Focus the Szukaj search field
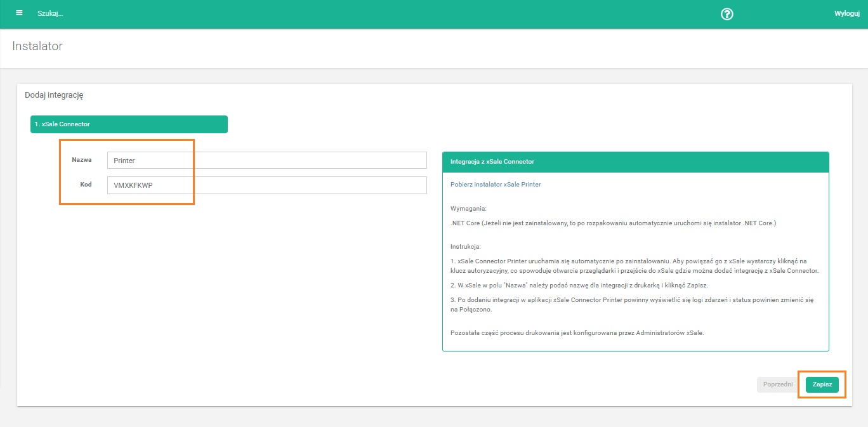 [51, 14]
